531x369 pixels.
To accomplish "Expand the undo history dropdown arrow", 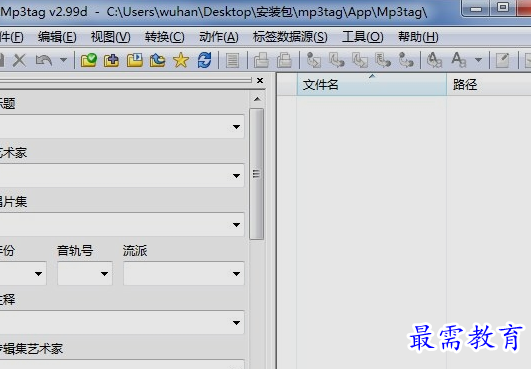I will tap(63, 60).
